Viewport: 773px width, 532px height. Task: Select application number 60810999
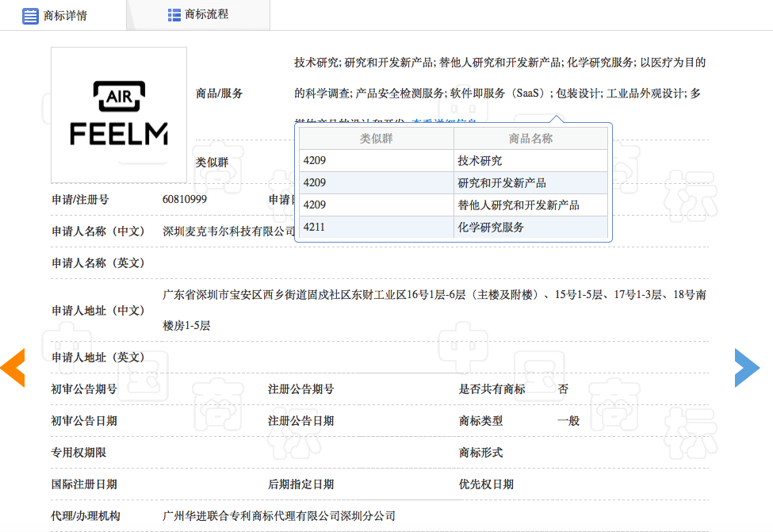(185, 199)
